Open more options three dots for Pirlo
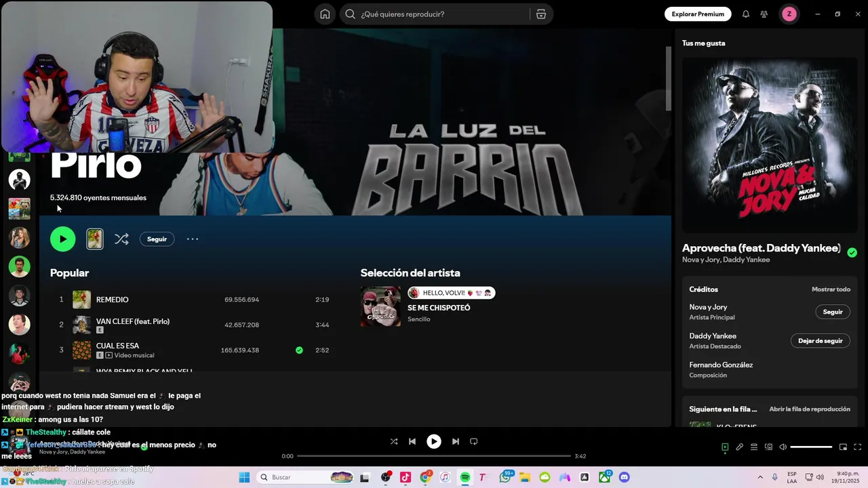868x488 pixels. (193, 239)
